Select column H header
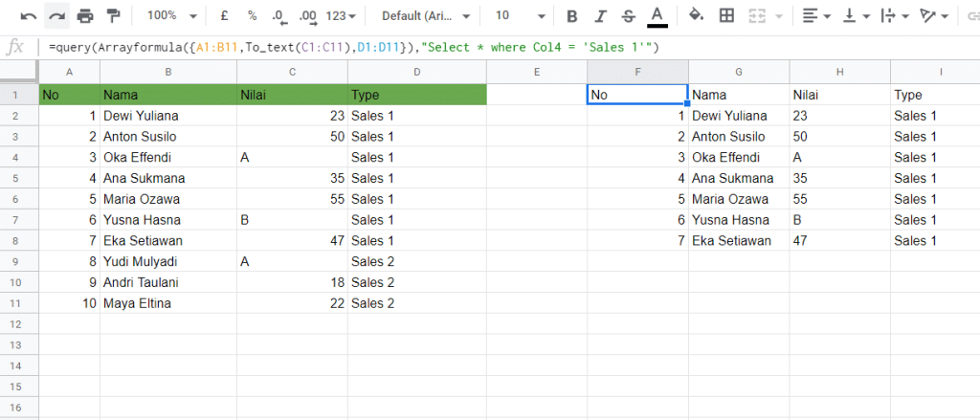The height and width of the screenshot is (420, 980). tap(840, 72)
